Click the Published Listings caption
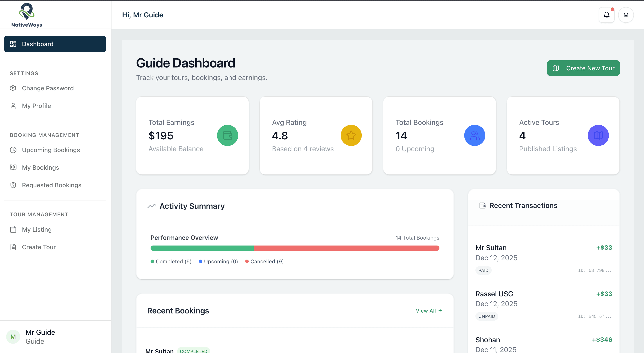Screen dimensions: 644x353 click(548, 149)
